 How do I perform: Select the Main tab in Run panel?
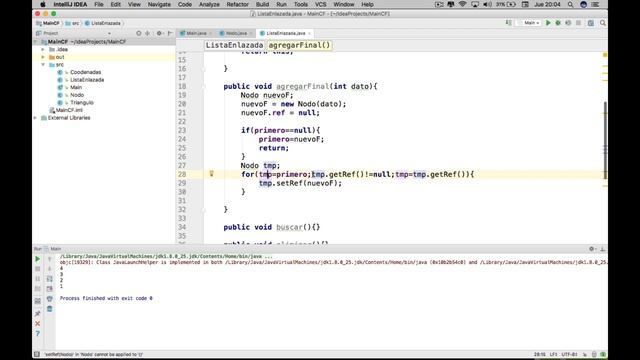point(53,249)
